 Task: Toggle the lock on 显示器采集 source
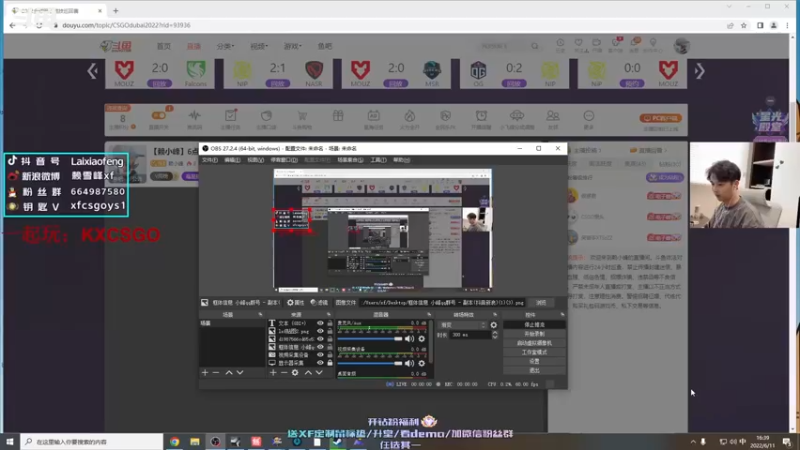click(330, 363)
